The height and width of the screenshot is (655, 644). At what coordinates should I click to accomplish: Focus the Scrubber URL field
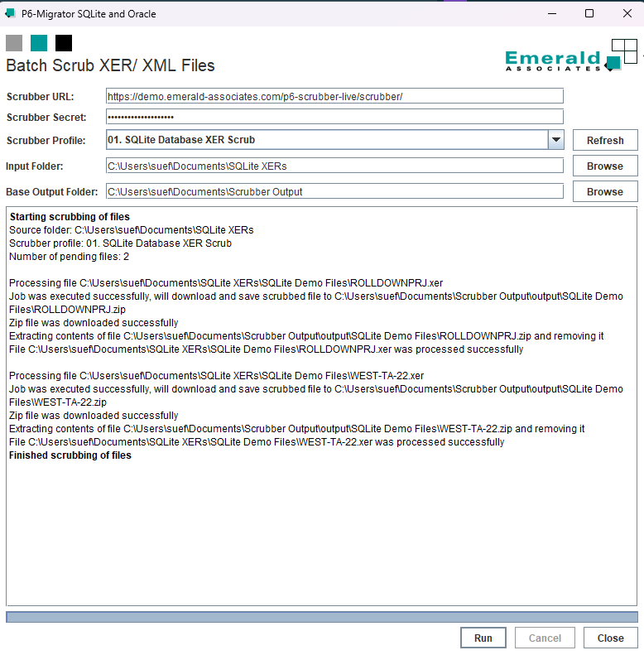point(334,96)
